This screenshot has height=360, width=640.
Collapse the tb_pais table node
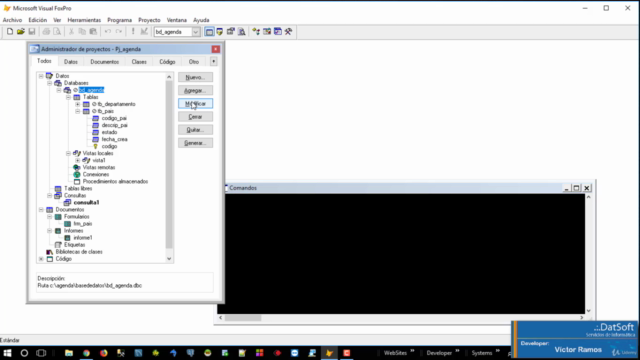[x=78, y=111]
